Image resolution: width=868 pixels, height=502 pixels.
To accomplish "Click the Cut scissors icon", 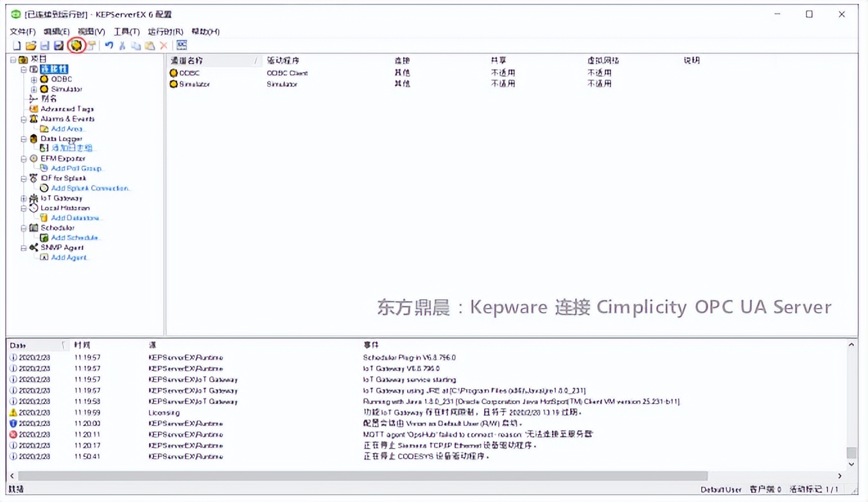I will [x=122, y=46].
